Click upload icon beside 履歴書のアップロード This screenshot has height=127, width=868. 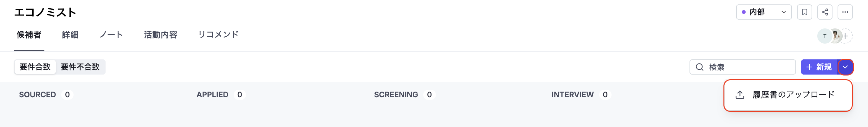pos(740,95)
